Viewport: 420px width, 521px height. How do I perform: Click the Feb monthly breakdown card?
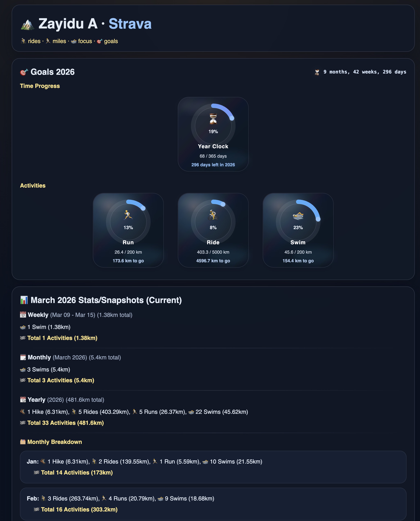coord(213,504)
